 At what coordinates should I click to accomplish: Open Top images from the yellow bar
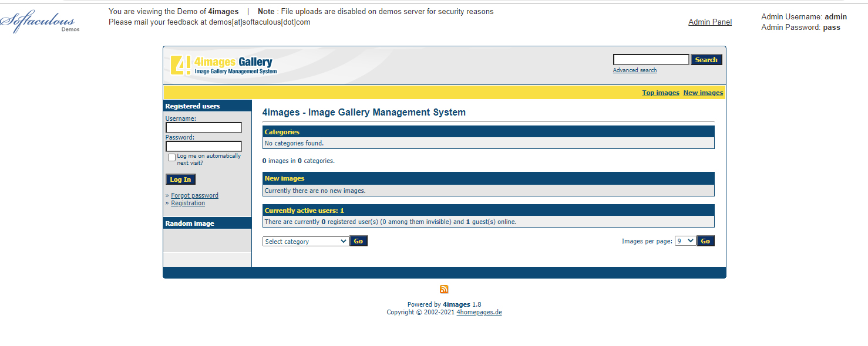[x=661, y=93]
